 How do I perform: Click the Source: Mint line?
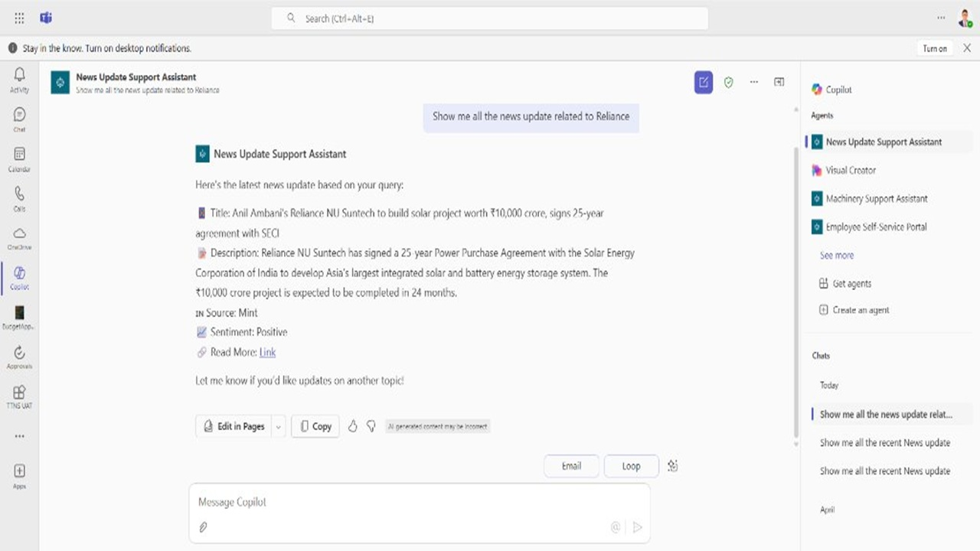(x=227, y=312)
